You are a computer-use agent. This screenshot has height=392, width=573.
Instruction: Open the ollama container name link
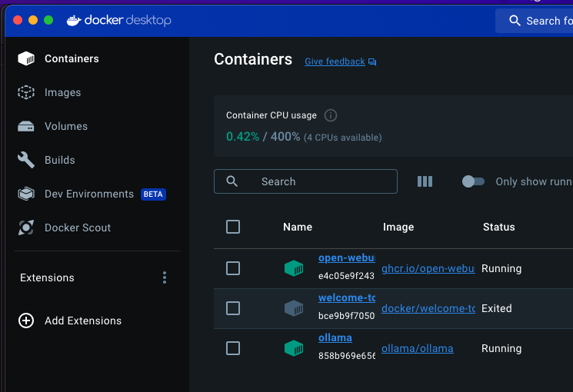pyautogui.click(x=335, y=338)
